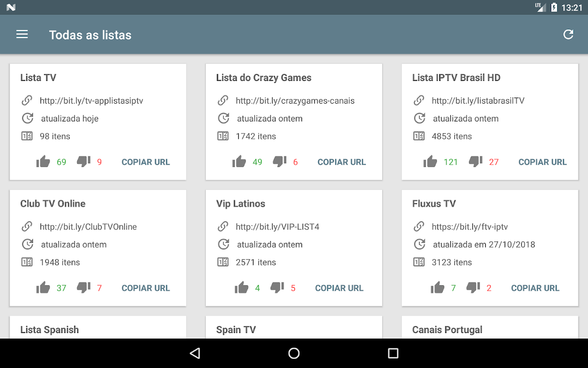Like the Fluxus TV list

pos(438,287)
